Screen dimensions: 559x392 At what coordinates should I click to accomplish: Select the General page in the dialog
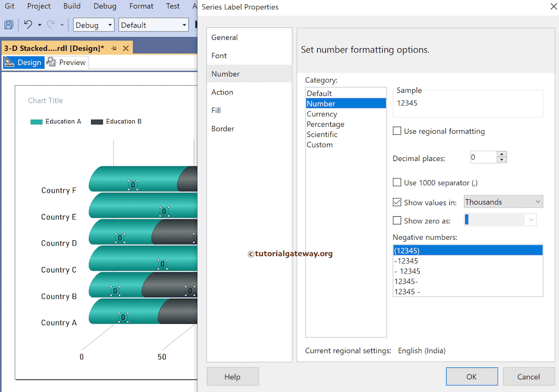[x=249, y=38]
